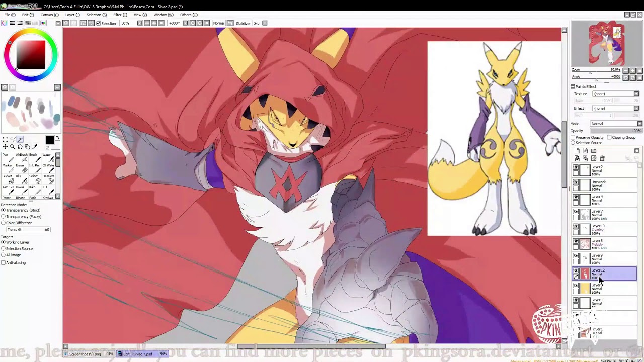Choose the Marker tool
644x362 pixels.
(8, 168)
